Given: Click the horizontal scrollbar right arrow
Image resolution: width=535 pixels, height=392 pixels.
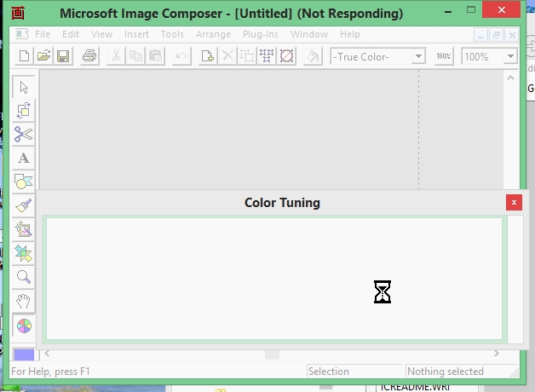Looking at the screenshot, I should 496,354.
